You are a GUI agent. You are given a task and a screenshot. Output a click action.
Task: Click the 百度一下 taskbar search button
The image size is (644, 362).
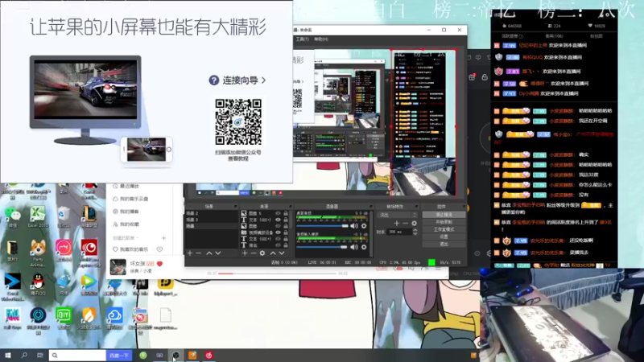tap(119, 356)
